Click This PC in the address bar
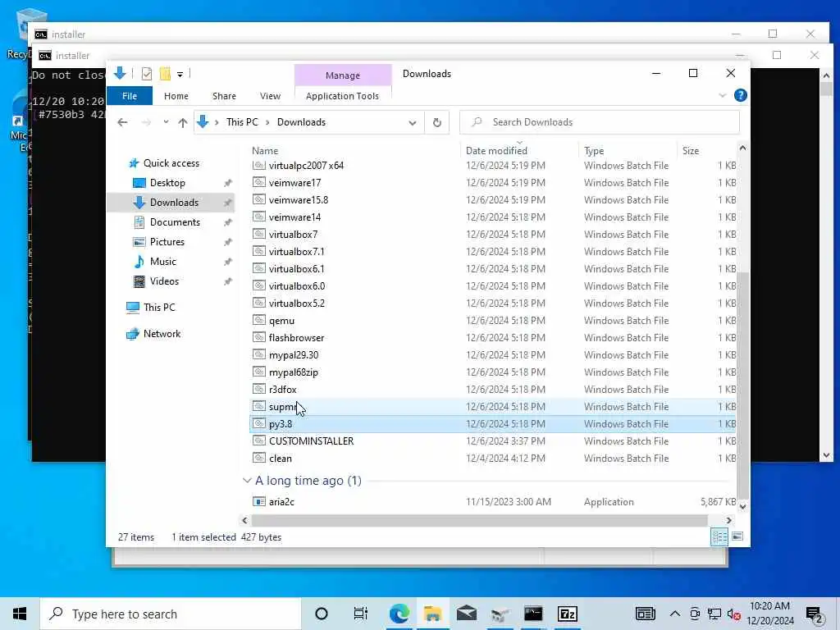The image size is (840, 630). coord(242,122)
